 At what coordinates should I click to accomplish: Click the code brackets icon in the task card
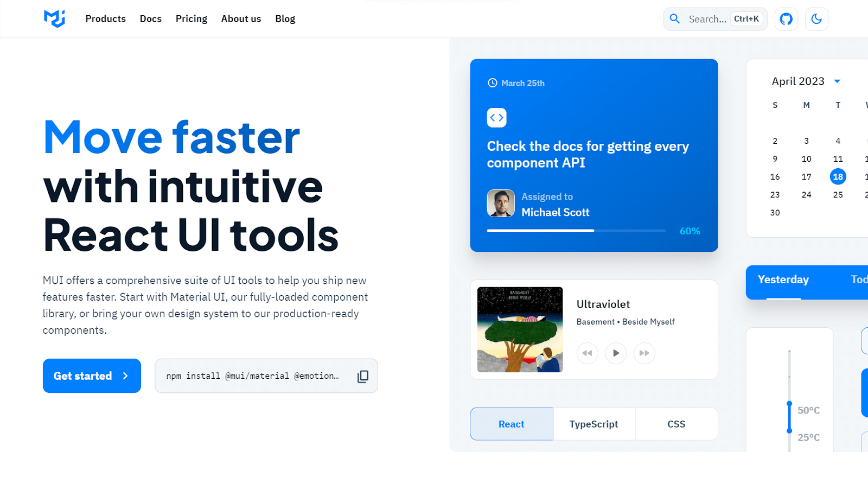(x=496, y=118)
